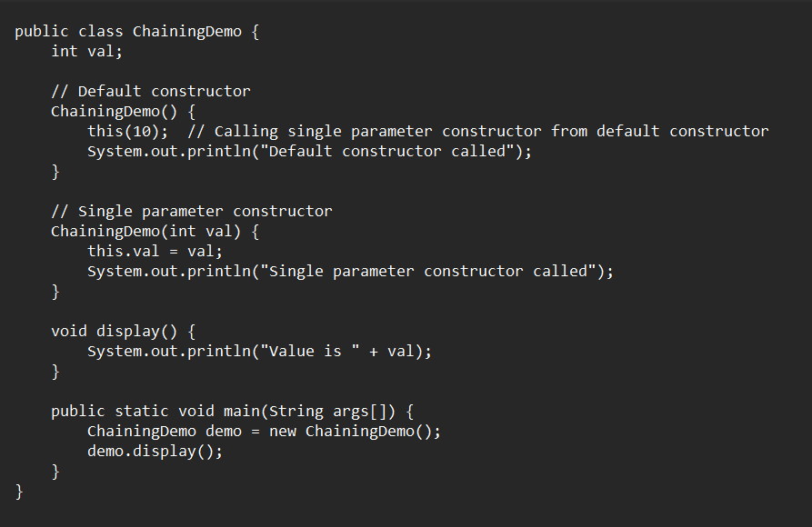Screen dimensions: 812x527
Task: Click the this(10); statement
Action: coord(128,131)
